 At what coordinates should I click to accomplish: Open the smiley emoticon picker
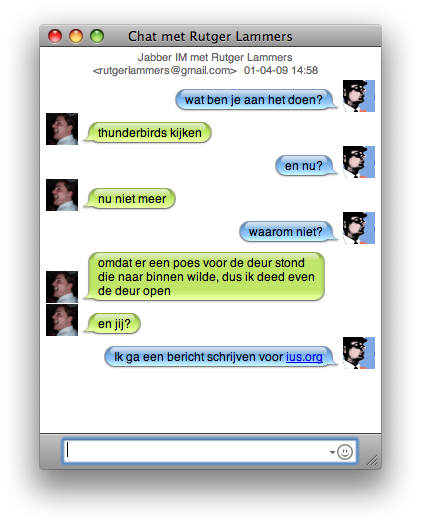point(345,452)
